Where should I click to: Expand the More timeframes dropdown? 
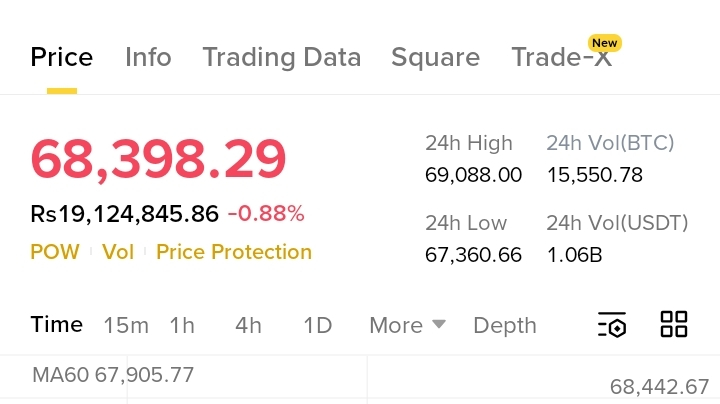tap(406, 325)
